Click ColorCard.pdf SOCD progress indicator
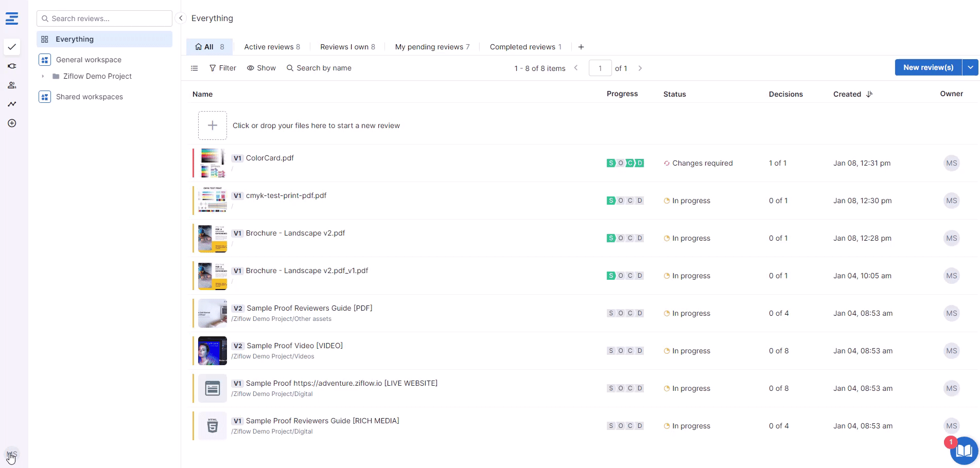This screenshot has width=980, height=468. click(625, 163)
